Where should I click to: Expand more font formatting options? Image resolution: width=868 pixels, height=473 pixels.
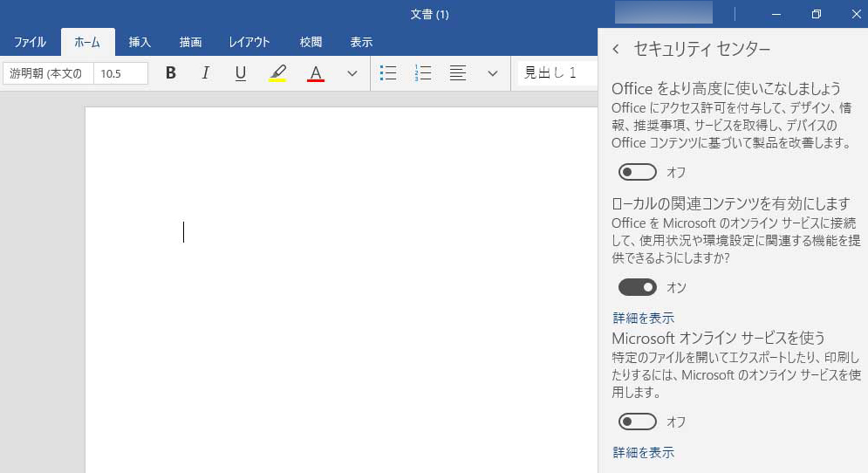[x=352, y=73]
